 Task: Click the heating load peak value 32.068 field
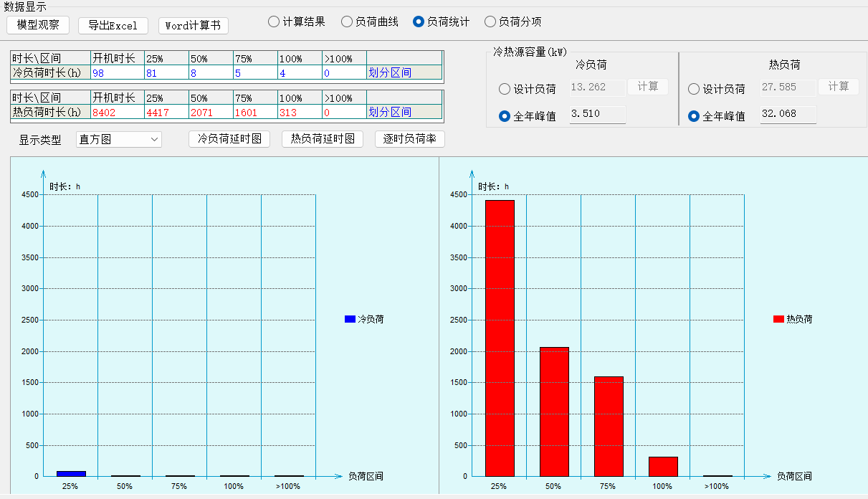point(788,115)
